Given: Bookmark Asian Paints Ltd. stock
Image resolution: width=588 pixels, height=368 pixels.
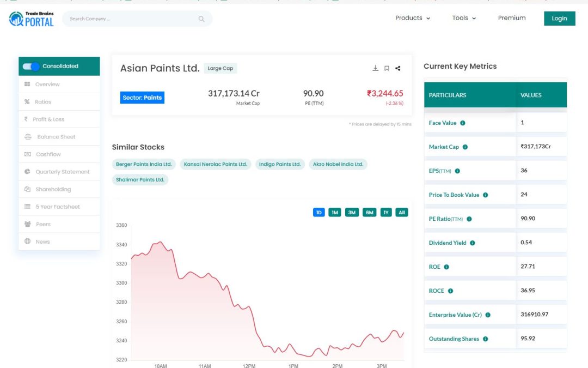Looking at the screenshot, I should coord(387,68).
